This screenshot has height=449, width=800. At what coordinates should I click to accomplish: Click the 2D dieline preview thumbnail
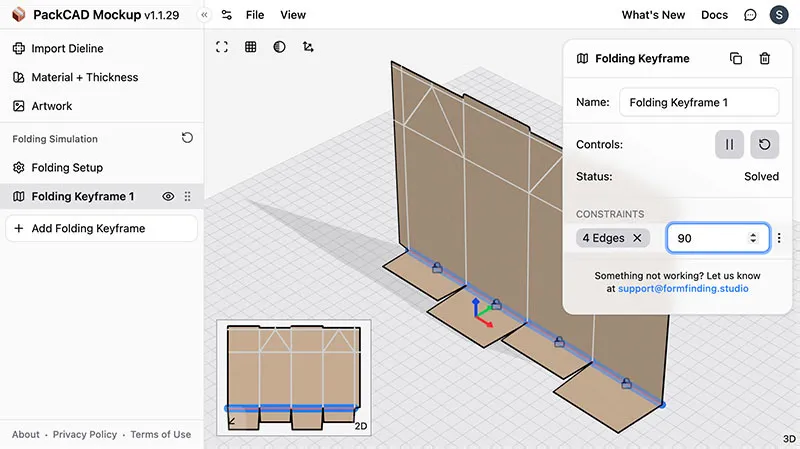tap(294, 378)
